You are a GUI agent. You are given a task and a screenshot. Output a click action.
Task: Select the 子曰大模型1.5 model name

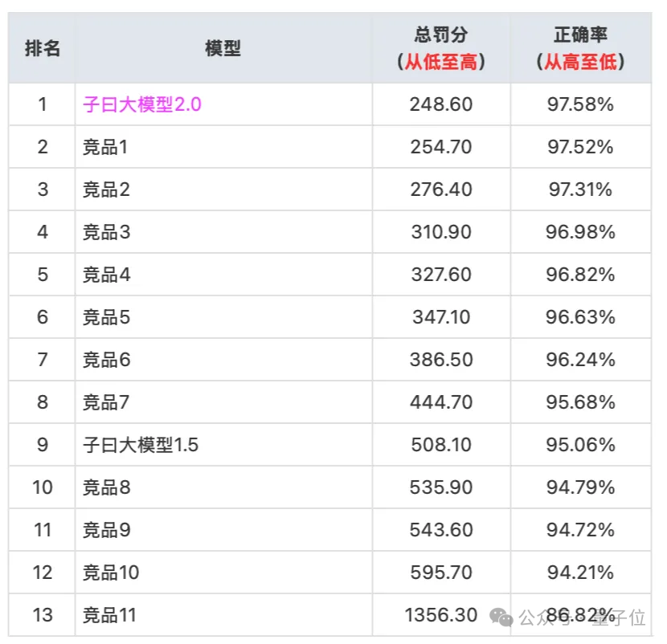141,445
